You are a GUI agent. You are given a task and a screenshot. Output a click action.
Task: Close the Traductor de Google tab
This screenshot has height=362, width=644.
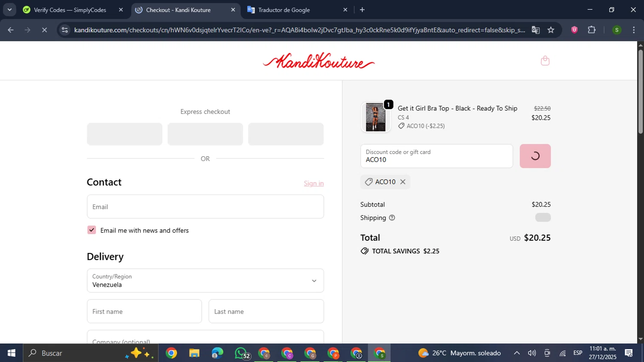[x=345, y=9]
